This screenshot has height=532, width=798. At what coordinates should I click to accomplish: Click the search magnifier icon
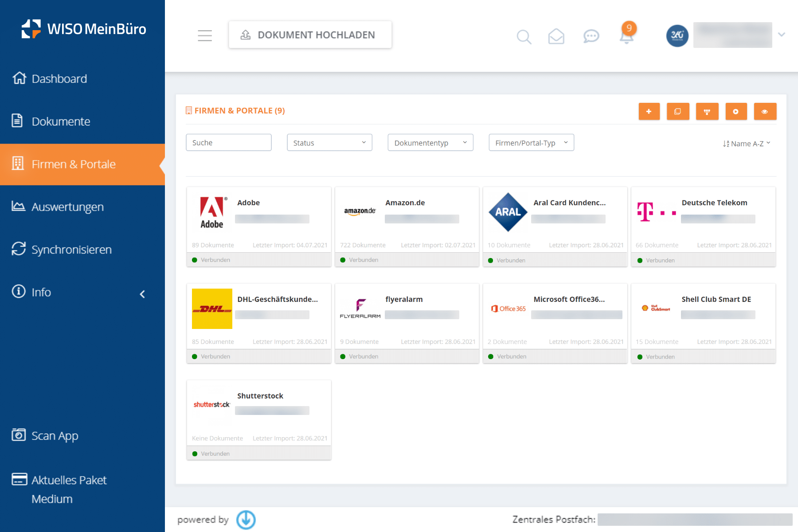pos(524,36)
